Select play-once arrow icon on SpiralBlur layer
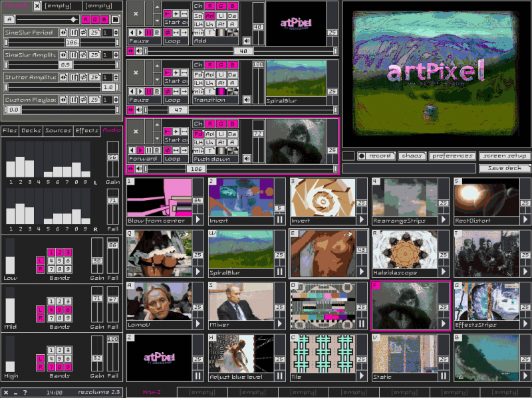 click(184, 91)
